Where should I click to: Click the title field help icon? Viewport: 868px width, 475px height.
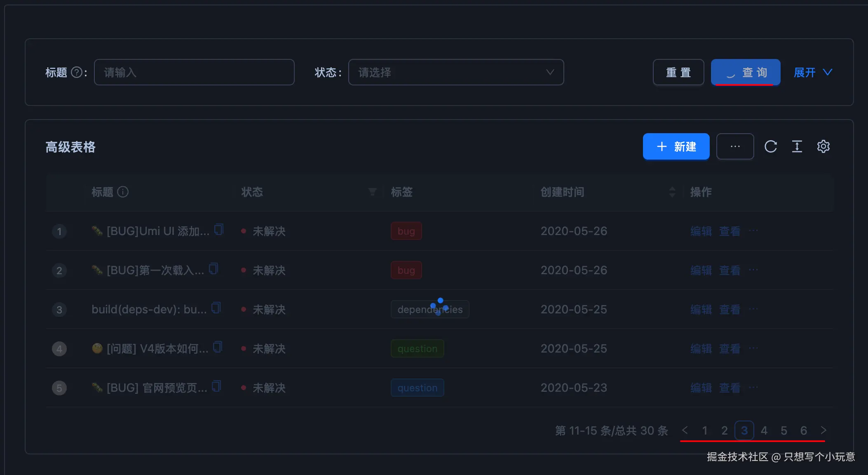pyautogui.click(x=77, y=73)
